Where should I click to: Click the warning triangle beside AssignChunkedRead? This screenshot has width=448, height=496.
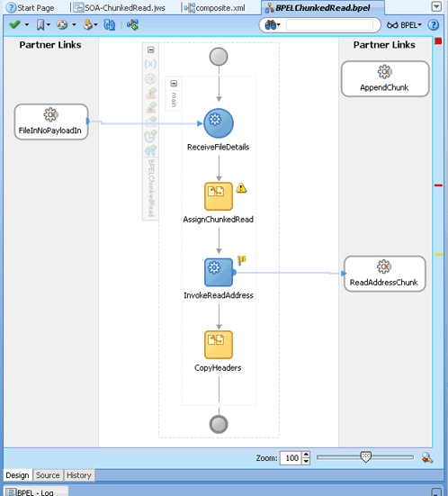click(241, 188)
